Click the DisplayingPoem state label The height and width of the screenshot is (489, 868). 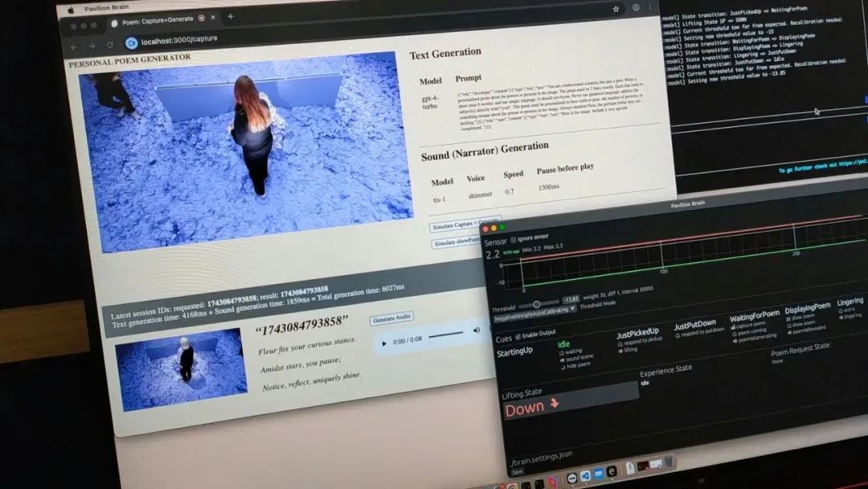807,308
